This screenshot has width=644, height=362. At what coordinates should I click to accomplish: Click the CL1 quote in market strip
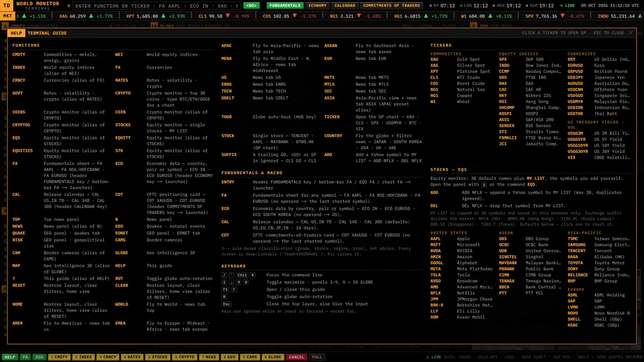224,16
